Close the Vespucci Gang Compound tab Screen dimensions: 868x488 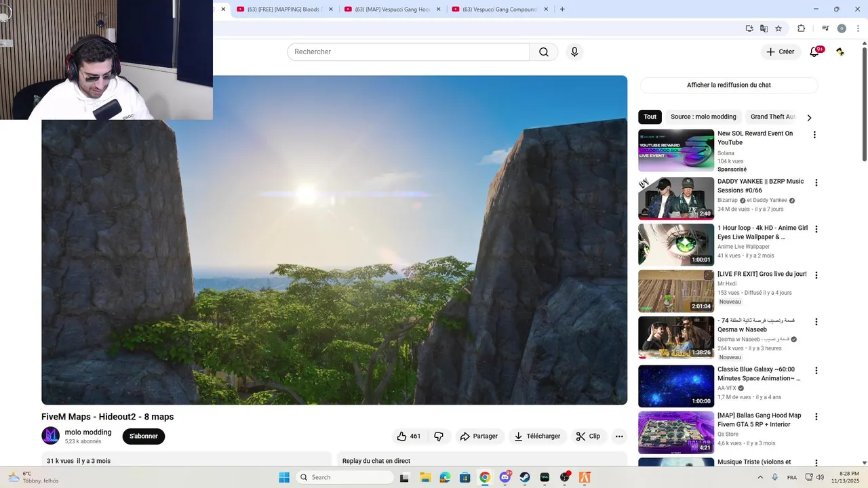point(545,9)
